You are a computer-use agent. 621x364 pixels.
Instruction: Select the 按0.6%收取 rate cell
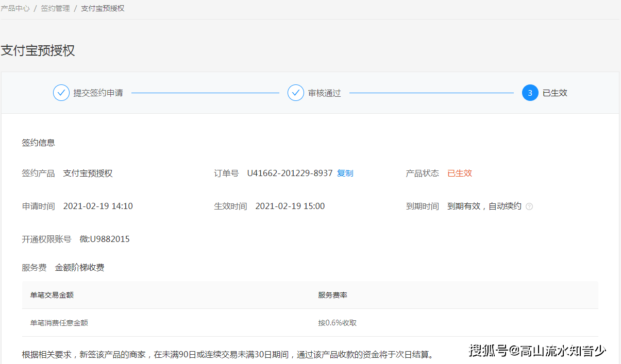pyautogui.click(x=338, y=323)
